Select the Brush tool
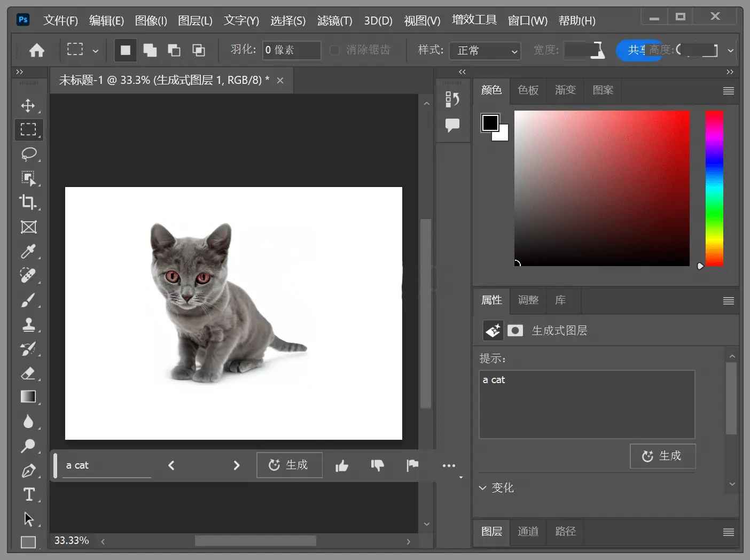Screen dimensions: 750x560 pos(28,300)
